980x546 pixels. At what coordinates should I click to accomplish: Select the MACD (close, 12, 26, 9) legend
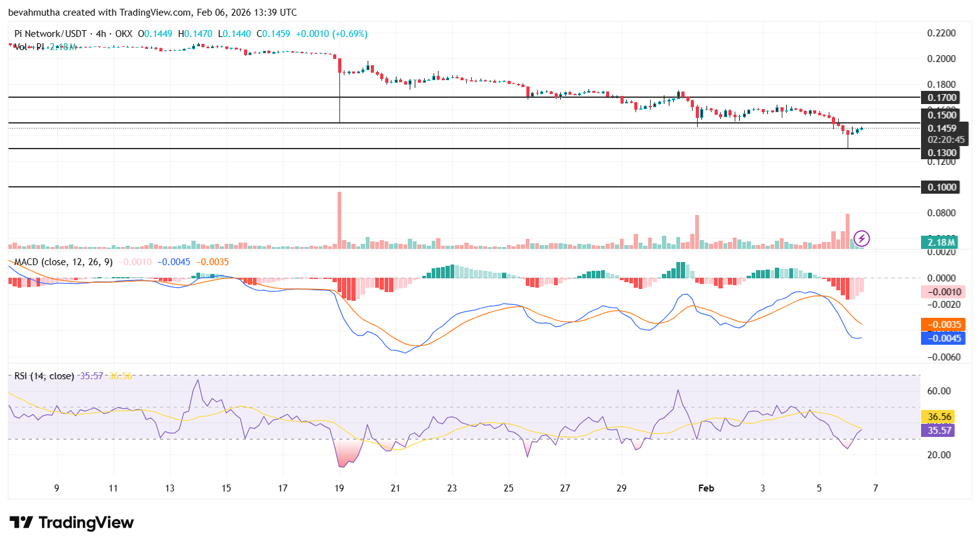click(x=63, y=262)
